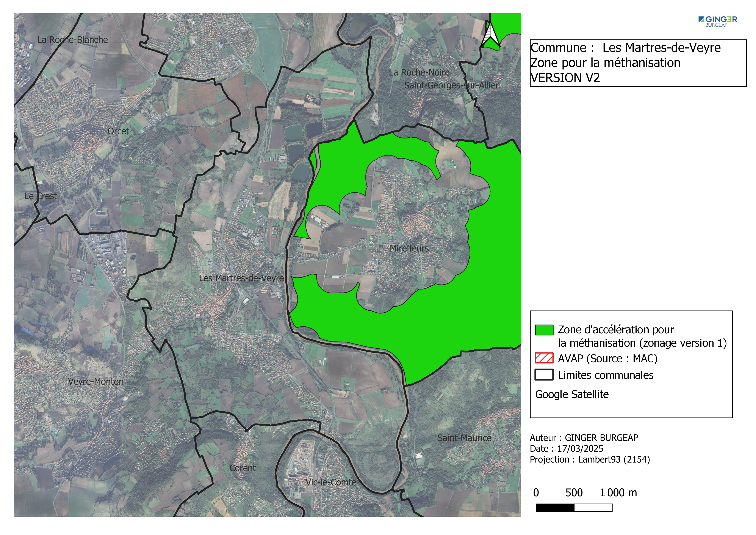
Task: Click 'Google Satellite' legend text
Action: 572,394
